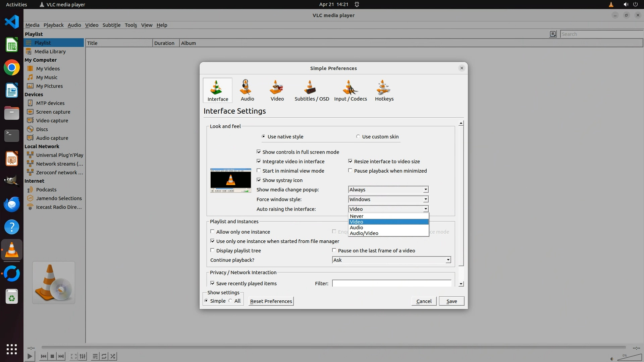Open the Tools menu
The height and width of the screenshot is (362, 644).
click(130, 25)
